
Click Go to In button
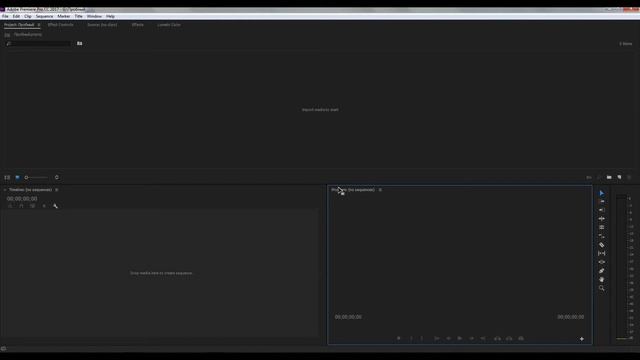436,338
